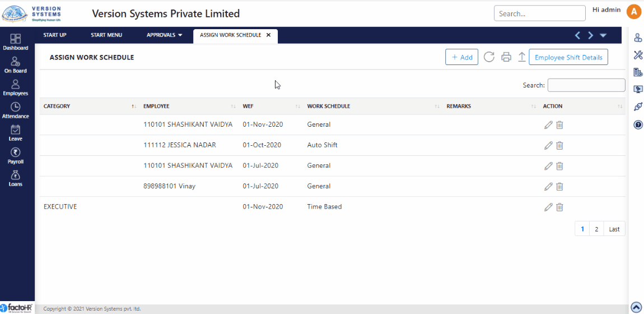Image resolution: width=644 pixels, height=314 pixels.
Task: Click the table Search input field
Action: [x=586, y=85]
